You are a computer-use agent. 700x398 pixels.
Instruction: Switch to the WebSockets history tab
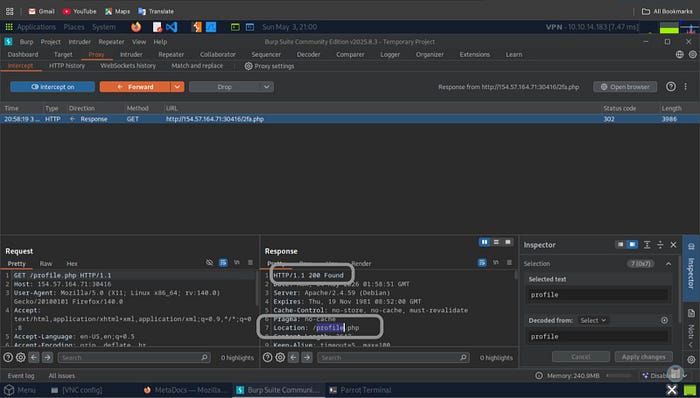[x=128, y=66]
